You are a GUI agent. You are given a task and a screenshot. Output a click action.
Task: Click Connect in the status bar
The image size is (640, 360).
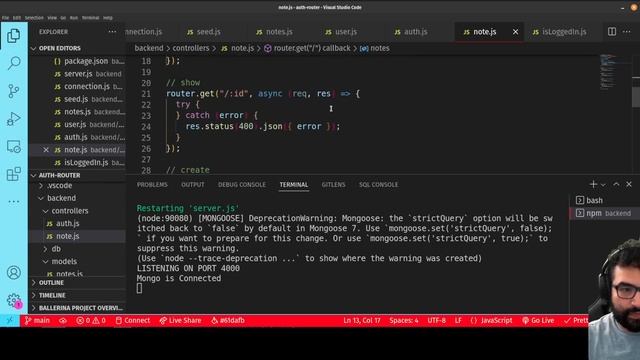pos(133,320)
